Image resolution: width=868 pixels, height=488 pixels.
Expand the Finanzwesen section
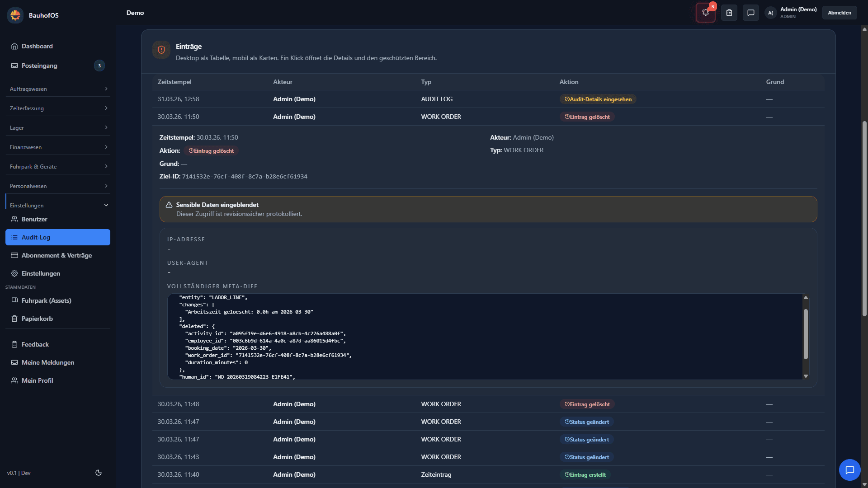click(58, 147)
